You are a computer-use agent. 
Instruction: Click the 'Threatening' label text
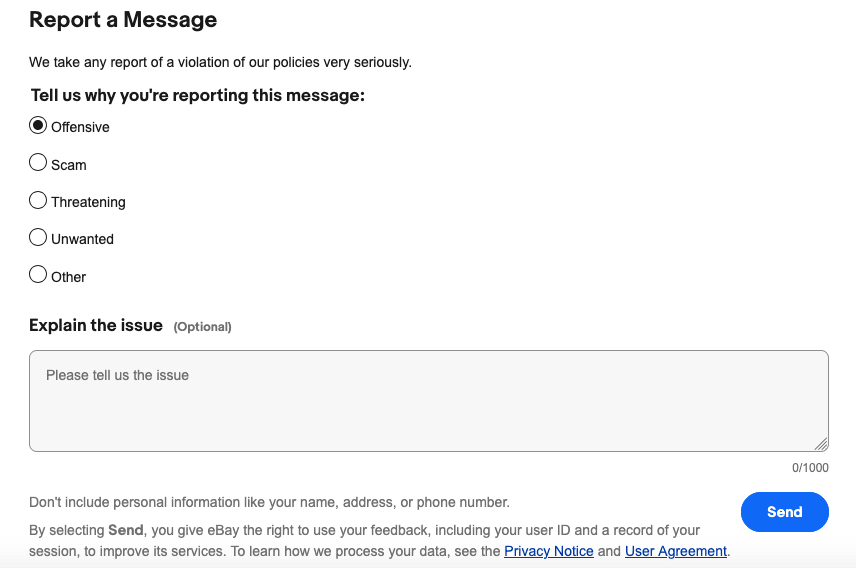pos(88,202)
